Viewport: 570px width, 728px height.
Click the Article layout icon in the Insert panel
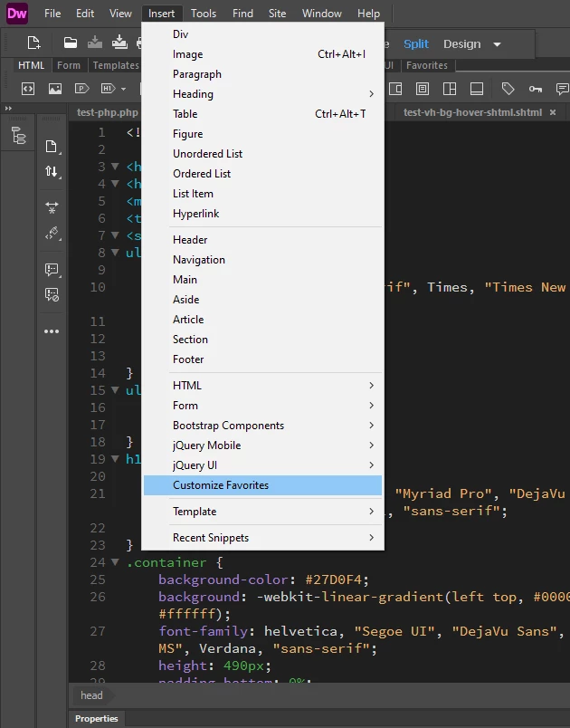coord(423,88)
